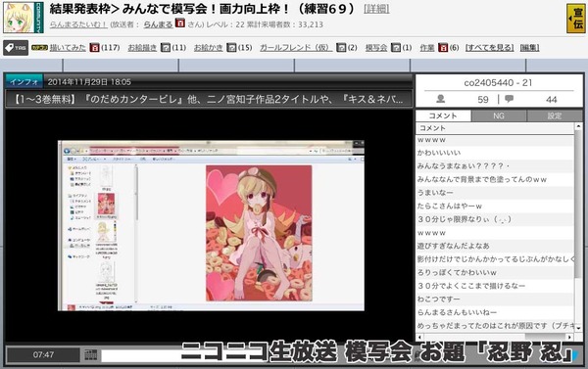The width and height of the screenshot is (588, 369).
Task: Select the comment ろりっぽくてかわいいw
Action: (x=495, y=272)
